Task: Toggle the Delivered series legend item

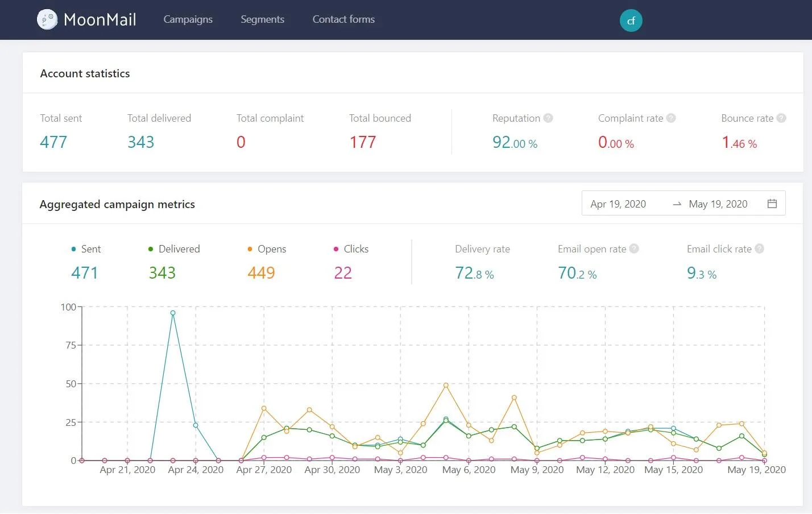Action: point(174,249)
